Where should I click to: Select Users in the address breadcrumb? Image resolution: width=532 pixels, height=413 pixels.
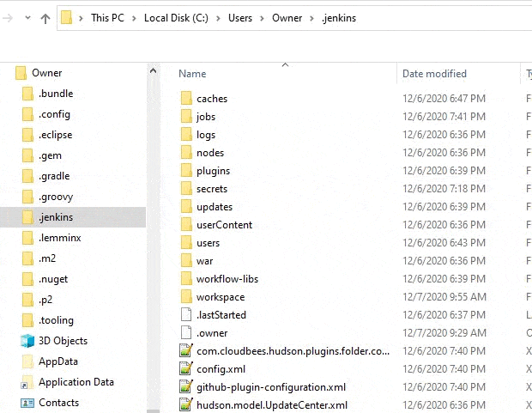(240, 18)
